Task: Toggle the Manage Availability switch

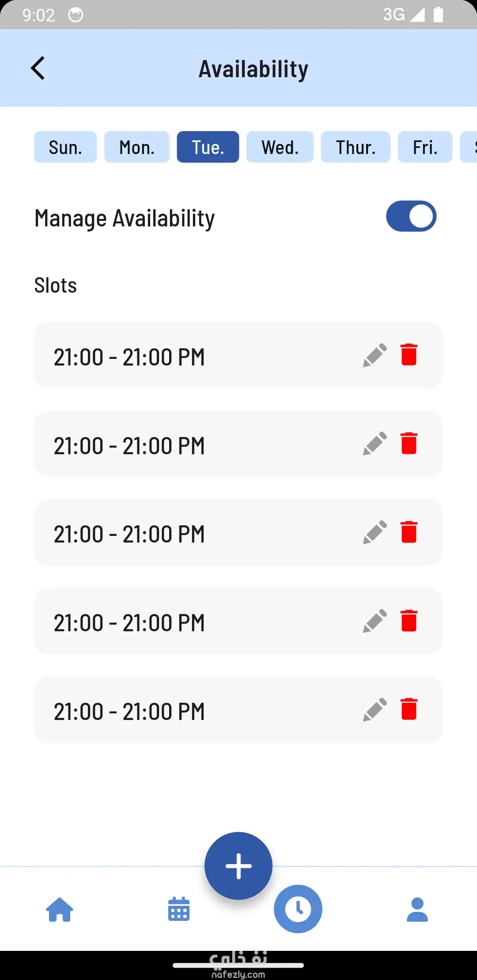Action: coord(411,216)
